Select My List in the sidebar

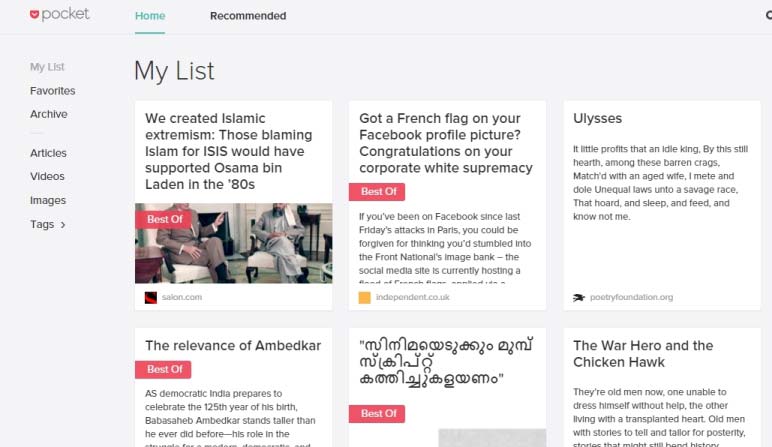click(x=47, y=67)
